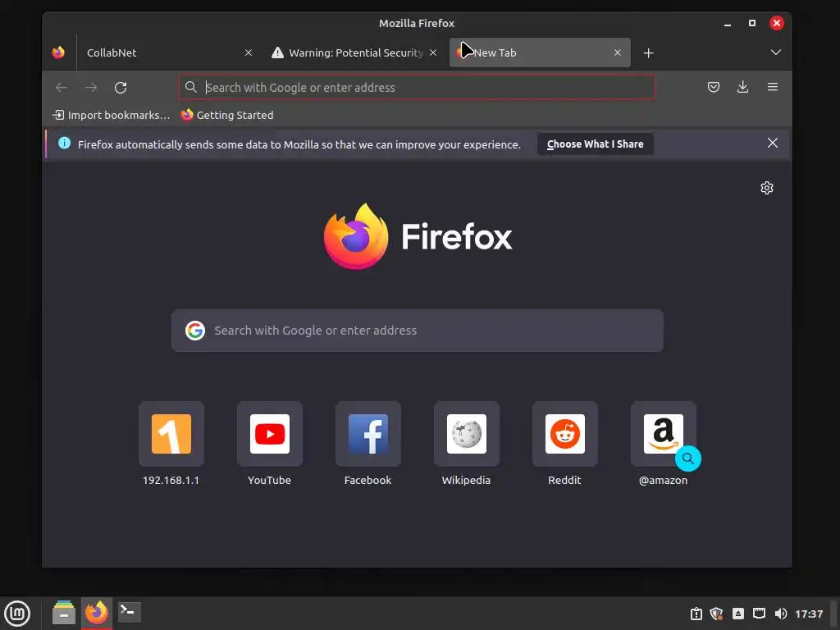Maximize the Mozilla Firefox window
The height and width of the screenshot is (630, 840).
pos(752,23)
